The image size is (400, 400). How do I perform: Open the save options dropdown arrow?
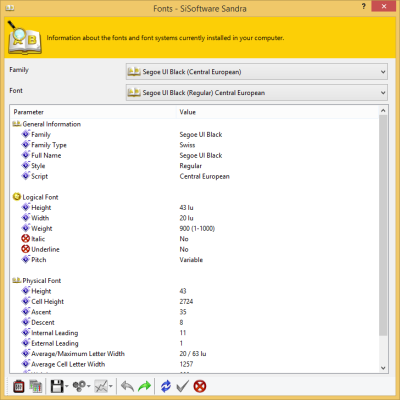pos(67,387)
